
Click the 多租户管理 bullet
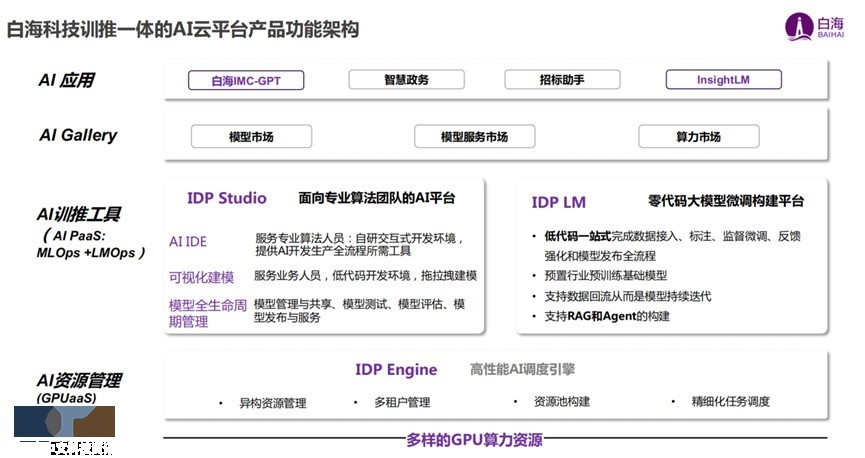pyautogui.click(x=402, y=403)
